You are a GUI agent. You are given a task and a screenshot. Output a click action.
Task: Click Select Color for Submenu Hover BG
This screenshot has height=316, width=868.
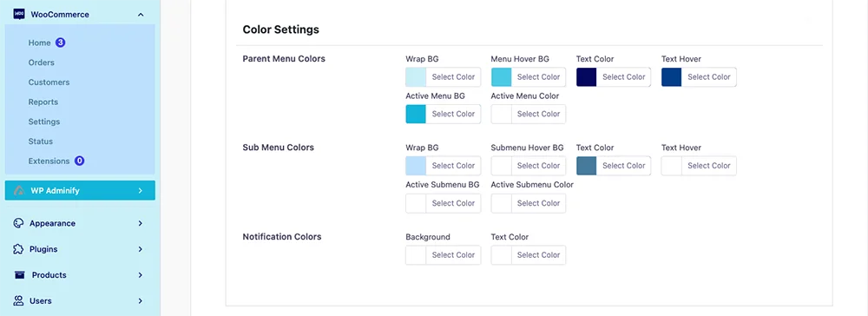(x=539, y=166)
